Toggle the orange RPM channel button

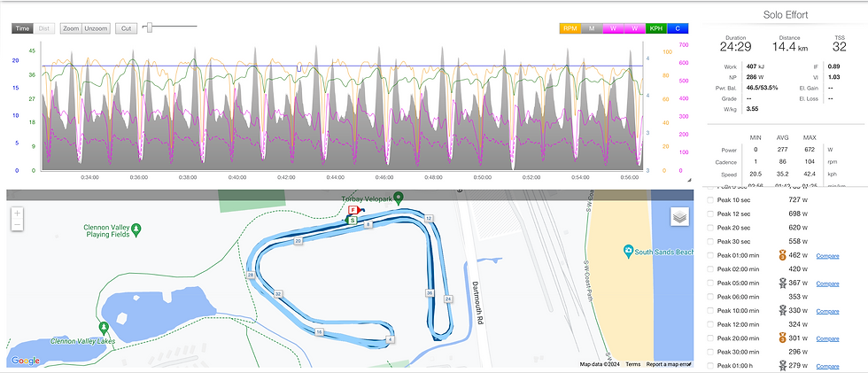[x=571, y=28]
